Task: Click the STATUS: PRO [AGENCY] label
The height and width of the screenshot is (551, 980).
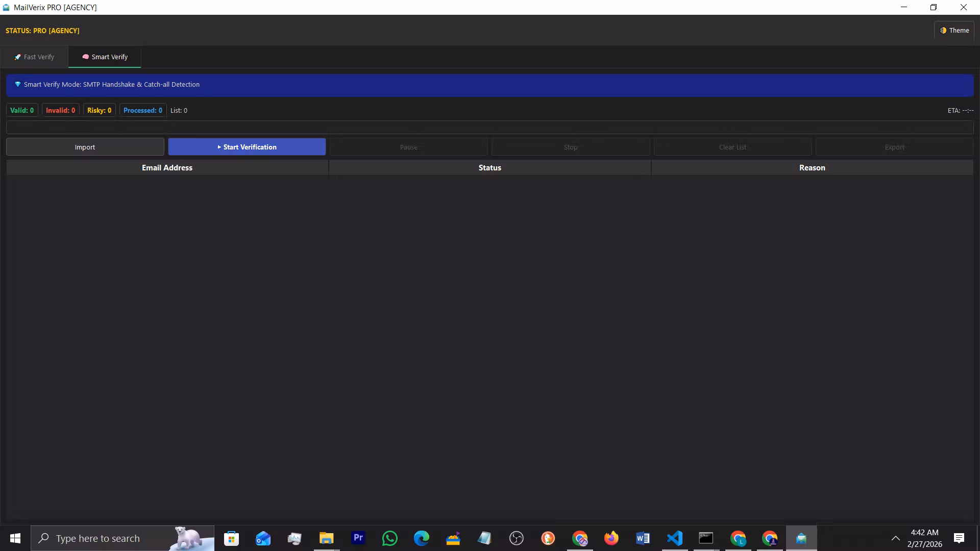Action: click(42, 31)
